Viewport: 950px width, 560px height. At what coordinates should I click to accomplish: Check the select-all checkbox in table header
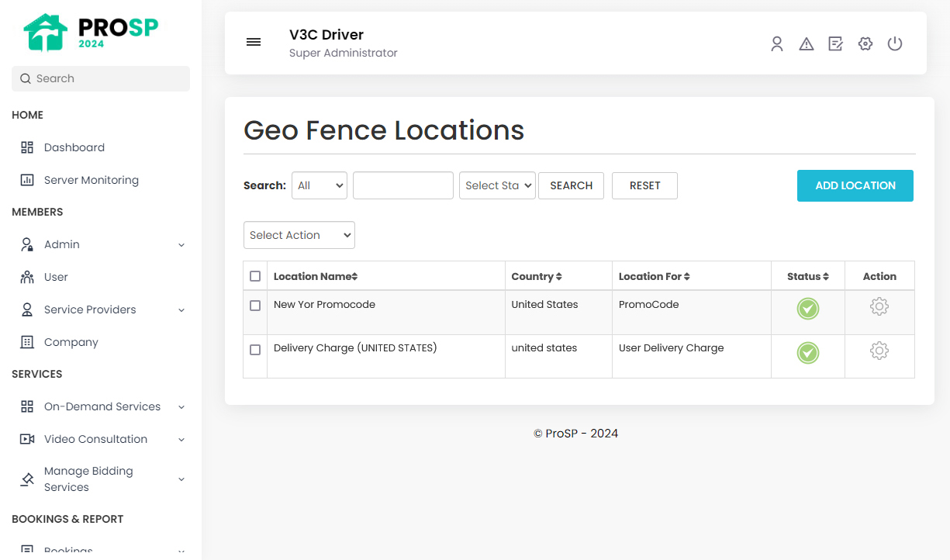[255, 276]
